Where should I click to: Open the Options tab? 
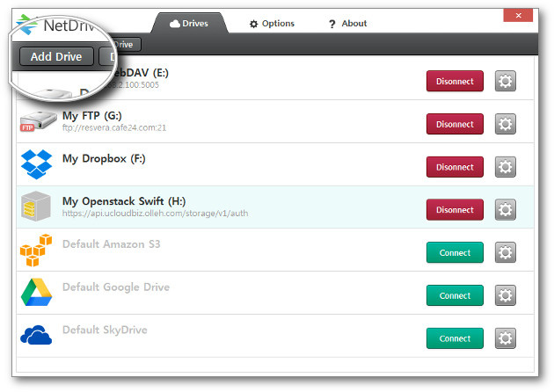click(x=272, y=23)
